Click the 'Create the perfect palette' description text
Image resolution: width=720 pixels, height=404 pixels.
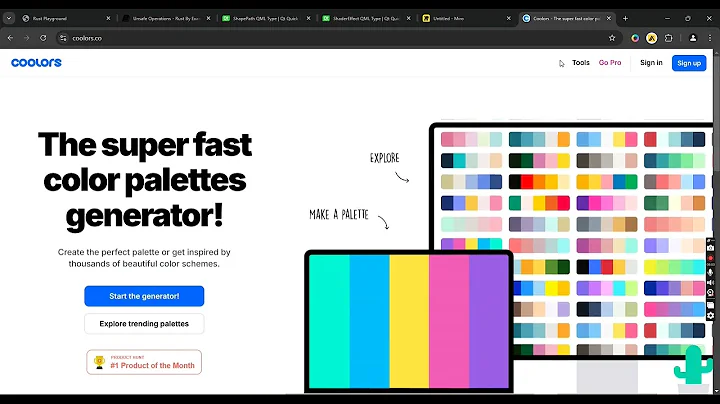[144, 258]
